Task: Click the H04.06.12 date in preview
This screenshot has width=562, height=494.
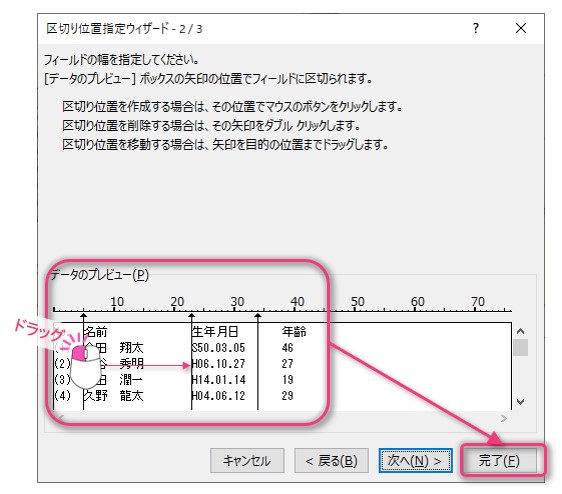Action: (219, 396)
